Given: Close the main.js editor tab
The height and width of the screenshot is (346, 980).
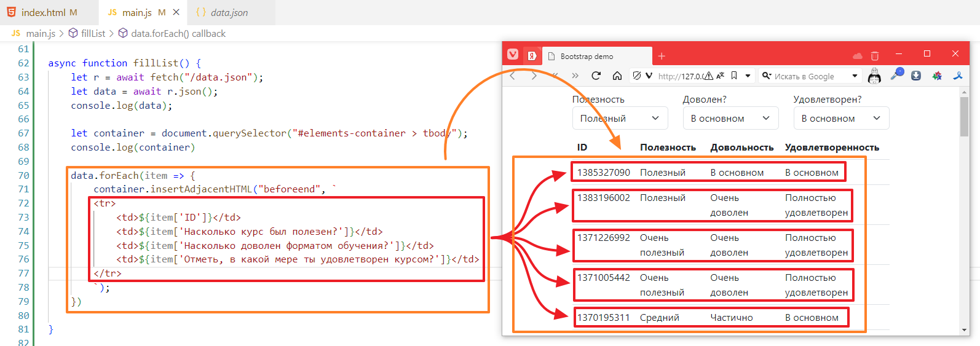Looking at the screenshot, I should pyautogui.click(x=176, y=12).
